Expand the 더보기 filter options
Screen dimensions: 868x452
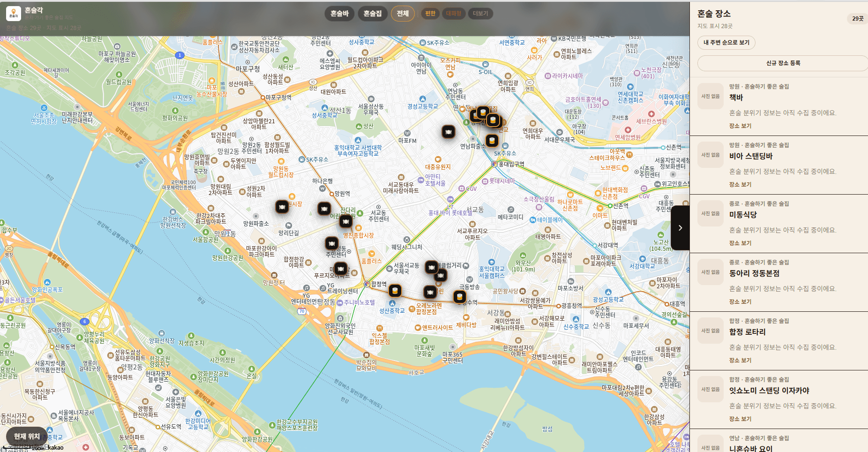coord(480,14)
